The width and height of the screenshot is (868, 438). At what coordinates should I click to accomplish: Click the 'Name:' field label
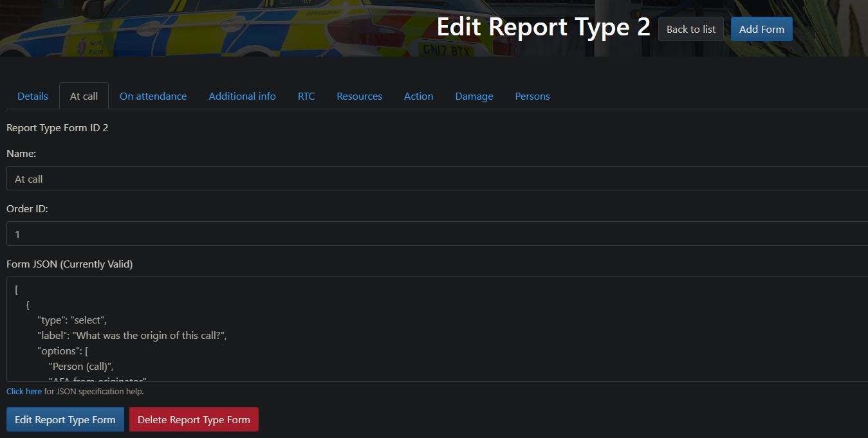pyautogui.click(x=21, y=154)
